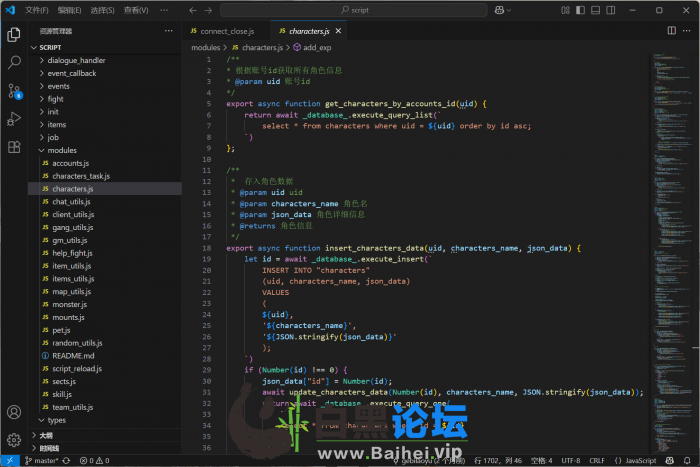Screen dimensions: 700x467
Task: Change indentation via 空格: 4 item
Action: click(542, 460)
